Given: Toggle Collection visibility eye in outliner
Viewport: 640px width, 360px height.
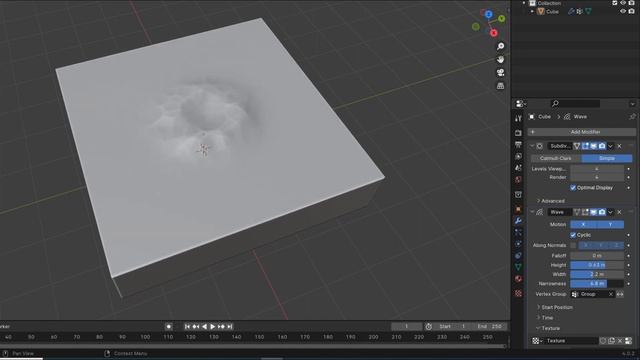Looking at the screenshot, I should click(623, 3).
